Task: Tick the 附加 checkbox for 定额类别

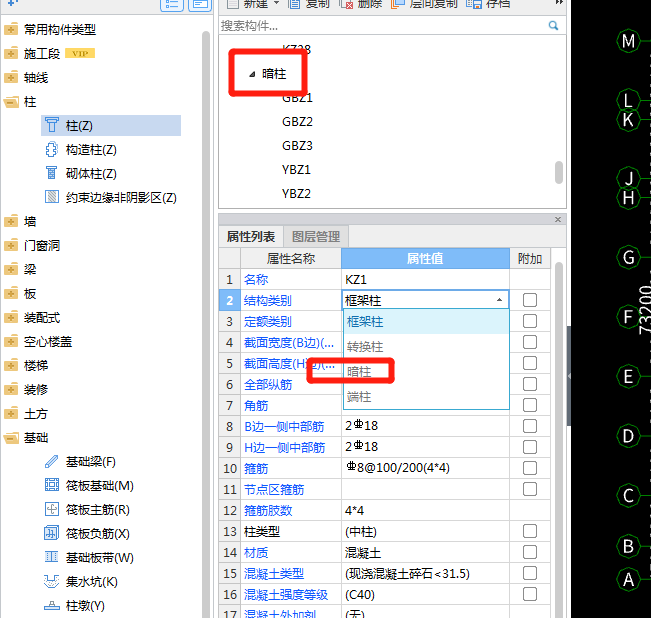Action: coord(530,321)
